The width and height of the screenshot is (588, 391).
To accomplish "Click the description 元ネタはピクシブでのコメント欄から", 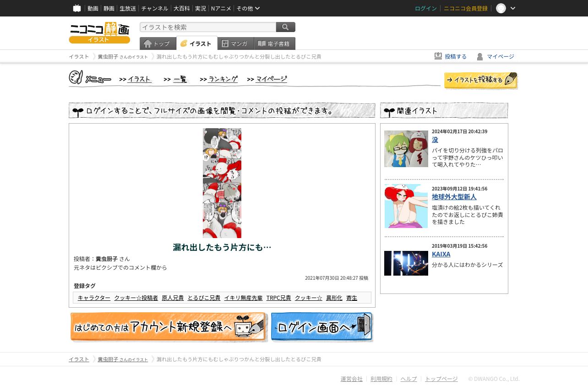I will pyautogui.click(x=120, y=267).
